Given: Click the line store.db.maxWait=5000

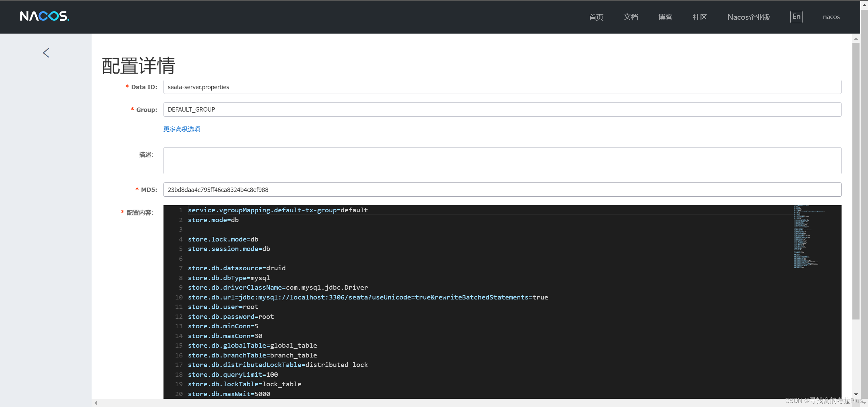Looking at the screenshot, I should pos(229,394).
